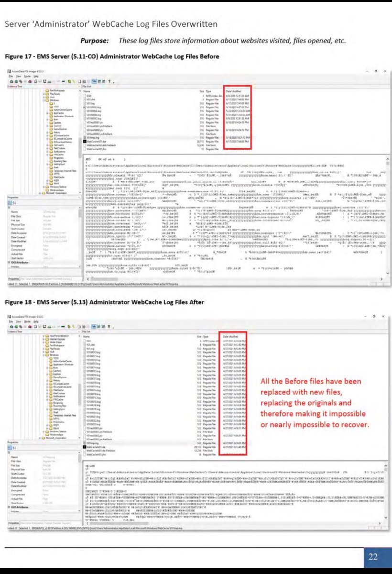
Task: Select WebCacheV01.dat in Figure 18 file list
Action: [x=94, y=446]
